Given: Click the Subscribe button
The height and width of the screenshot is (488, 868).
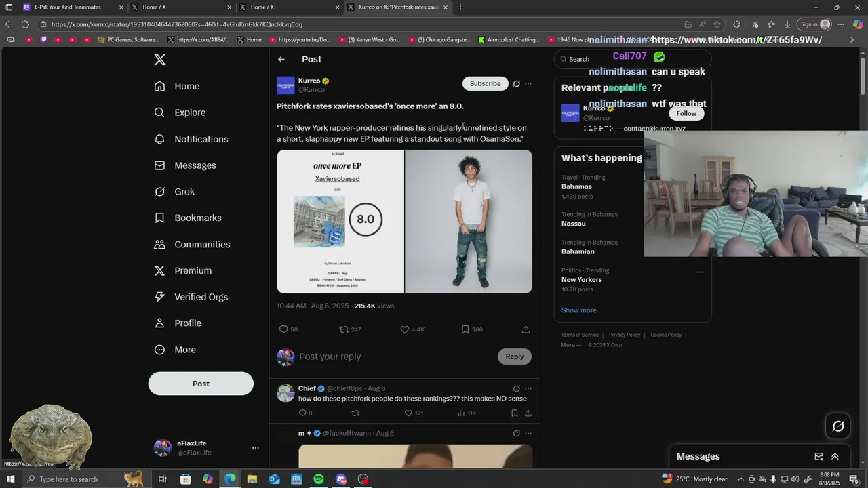Looking at the screenshot, I should (x=486, y=84).
